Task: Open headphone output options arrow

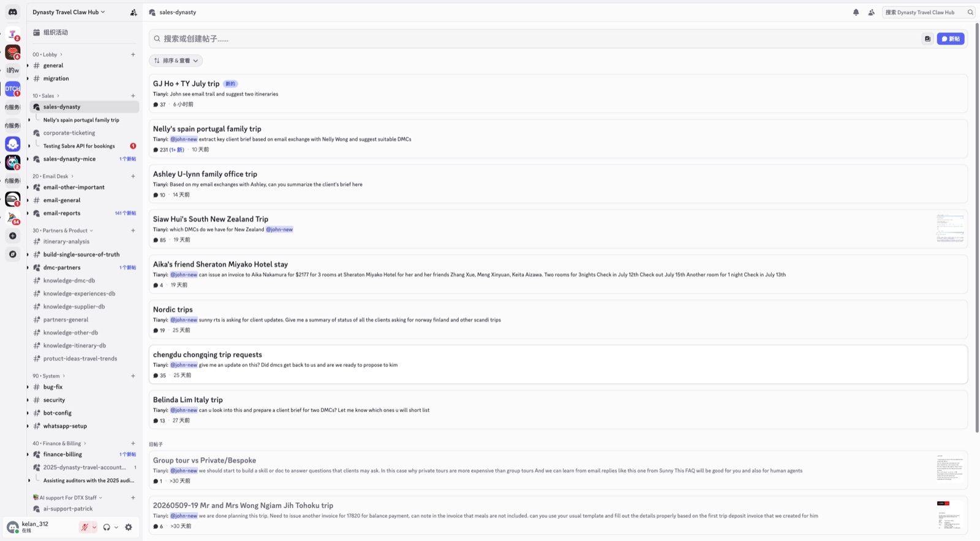Action: point(116,527)
